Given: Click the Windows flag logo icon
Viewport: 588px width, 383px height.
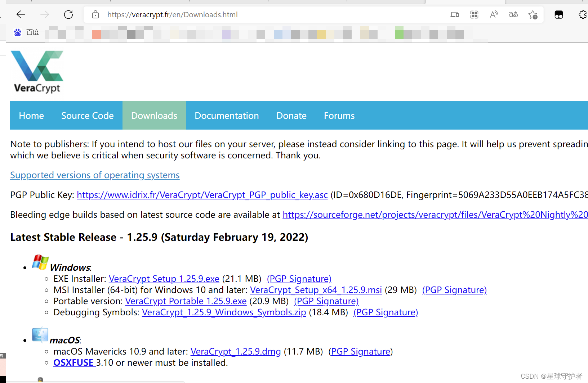Looking at the screenshot, I should tap(40, 262).
